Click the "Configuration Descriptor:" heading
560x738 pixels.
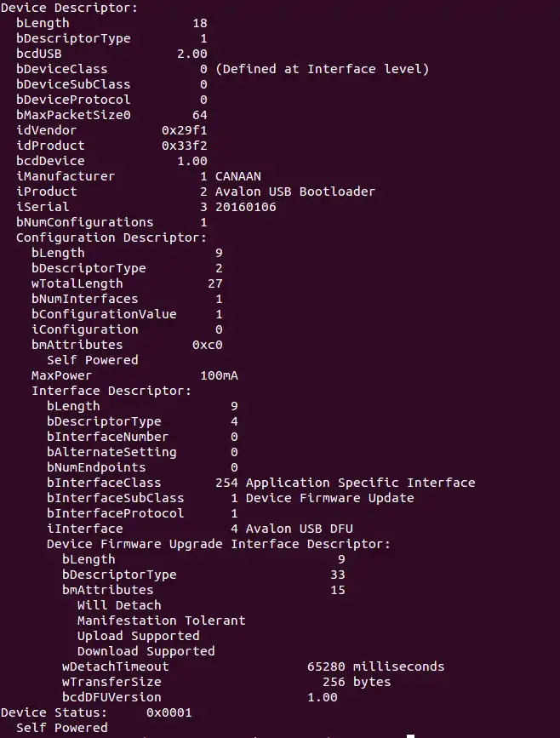pyautogui.click(x=111, y=237)
